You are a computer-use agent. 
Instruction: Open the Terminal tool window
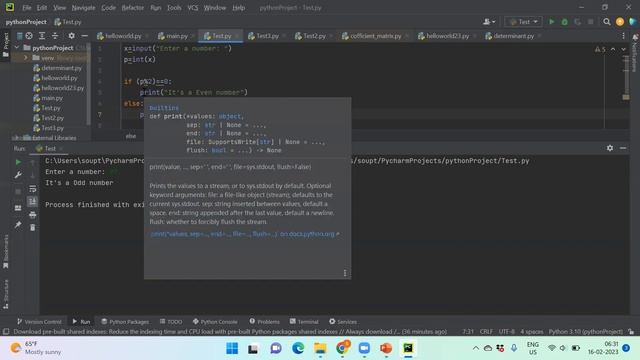pyautogui.click(x=304, y=322)
